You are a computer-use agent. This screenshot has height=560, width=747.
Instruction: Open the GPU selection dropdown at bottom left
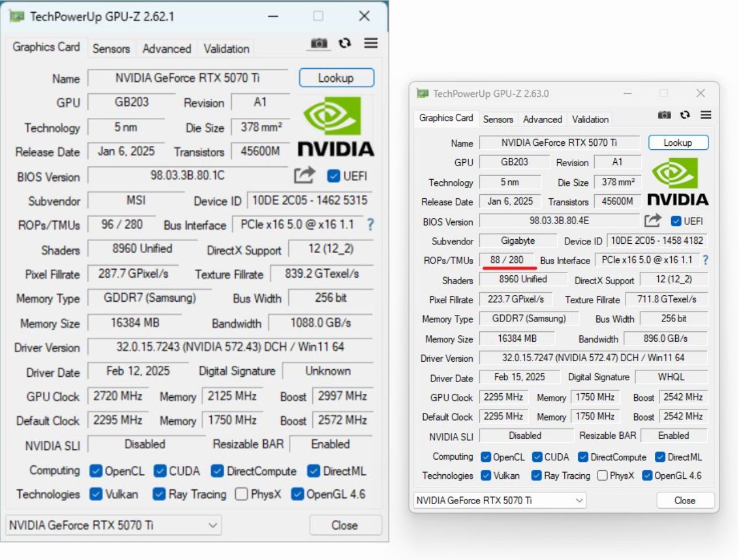tap(212, 525)
